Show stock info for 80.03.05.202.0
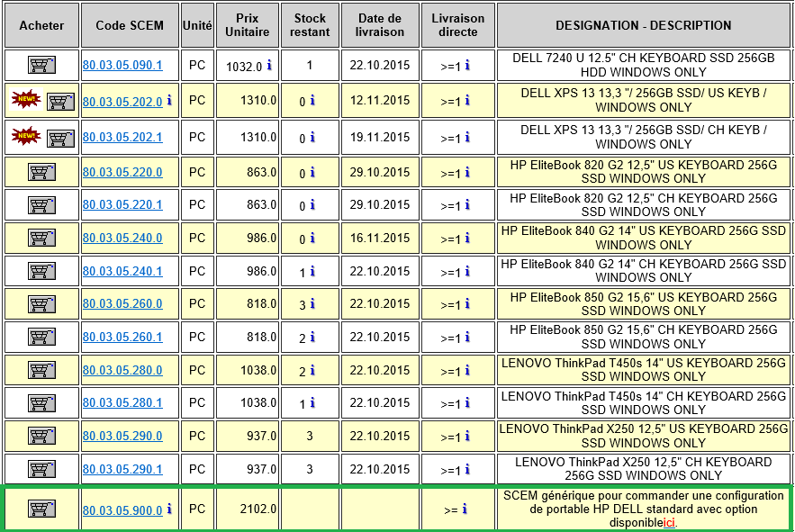The width and height of the screenshot is (795, 532). tap(312, 101)
